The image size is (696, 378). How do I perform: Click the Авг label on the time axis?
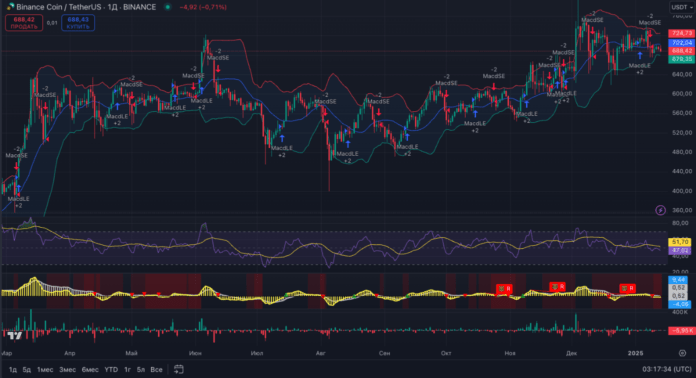click(320, 353)
